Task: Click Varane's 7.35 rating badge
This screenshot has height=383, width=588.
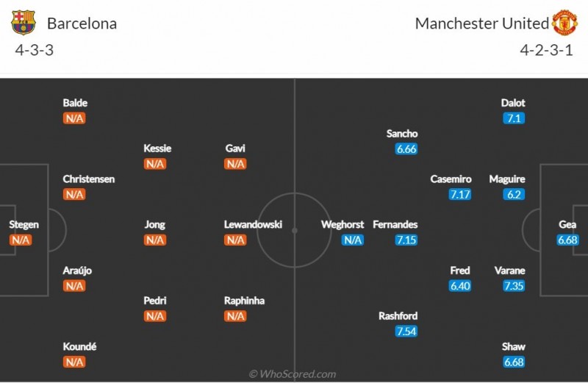Action: coord(514,285)
